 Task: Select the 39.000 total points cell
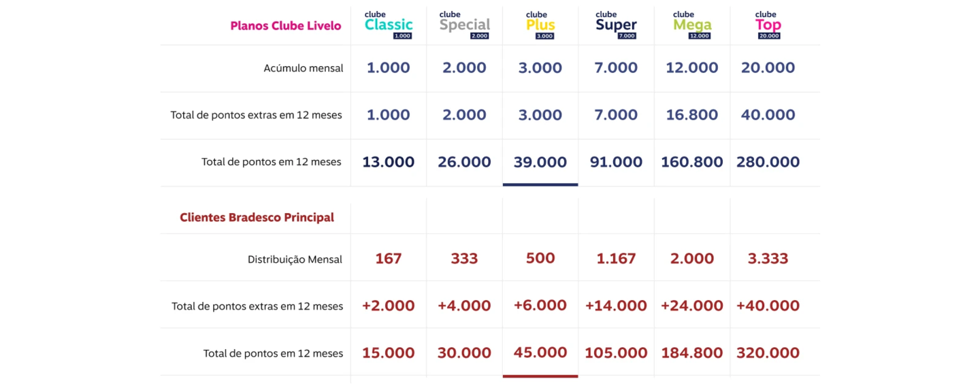(x=540, y=162)
